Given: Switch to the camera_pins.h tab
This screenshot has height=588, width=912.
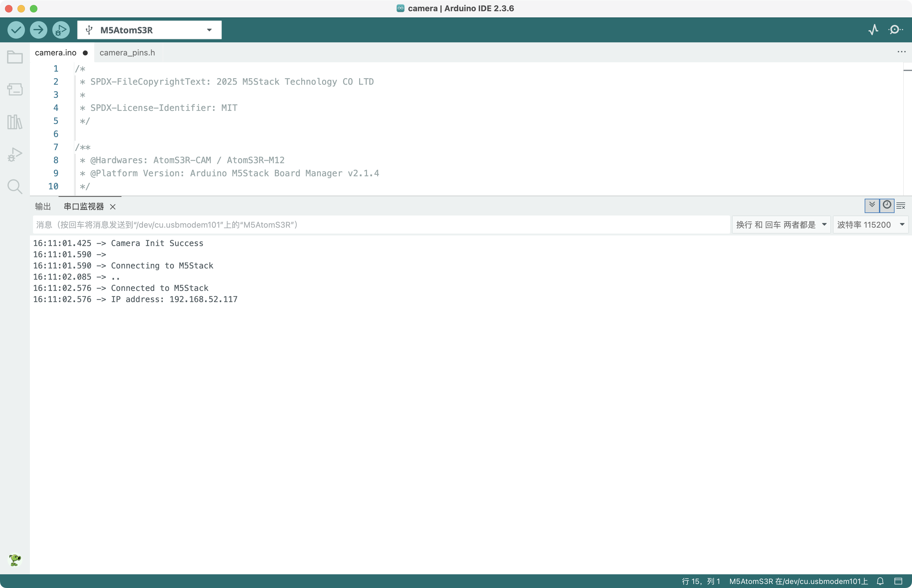Looking at the screenshot, I should [x=127, y=53].
